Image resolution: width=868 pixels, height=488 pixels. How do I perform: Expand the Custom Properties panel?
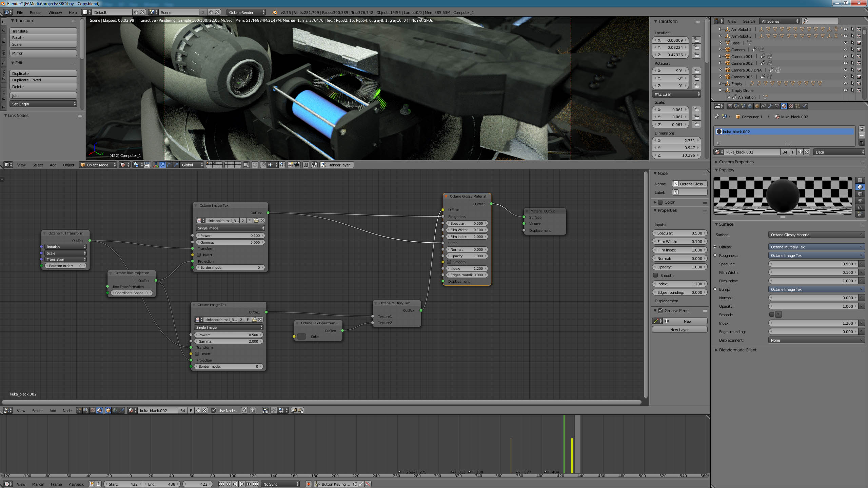pyautogui.click(x=736, y=162)
